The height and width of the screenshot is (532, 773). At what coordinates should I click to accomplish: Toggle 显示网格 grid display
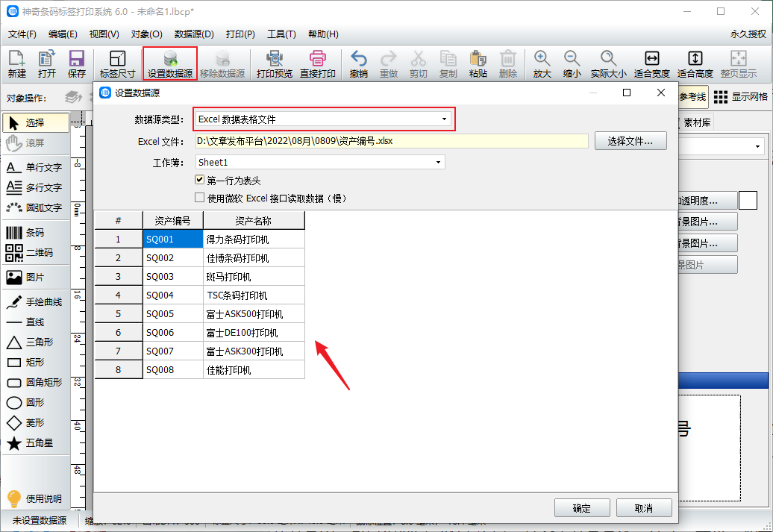pyautogui.click(x=740, y=97)
